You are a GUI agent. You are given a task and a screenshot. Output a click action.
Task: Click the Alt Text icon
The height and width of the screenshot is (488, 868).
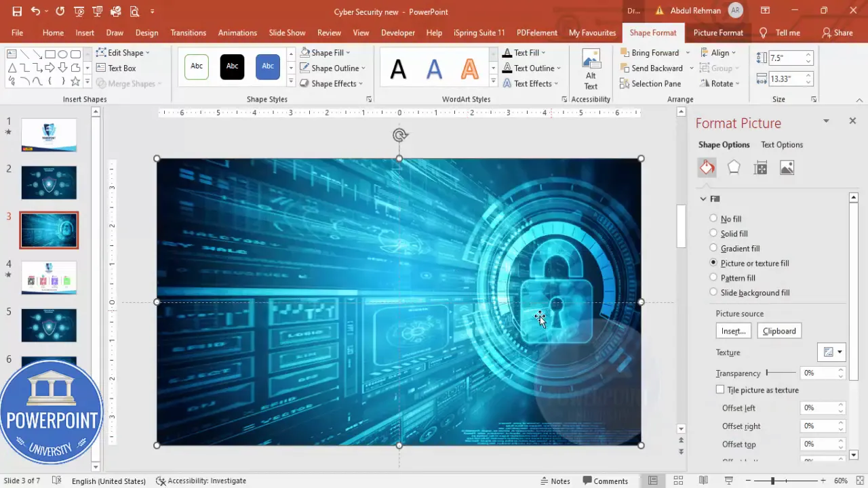591,70
